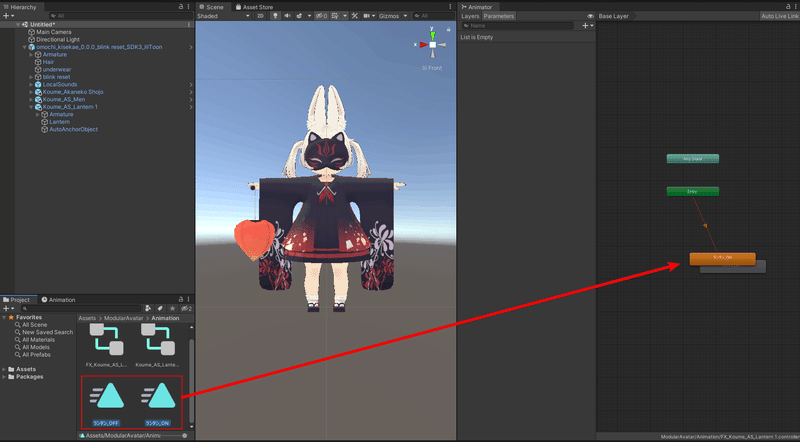This screenshot has height=442, width=800.
Task: Open the Shaded draw mode dropdown
Action: [x=223, y=16]
